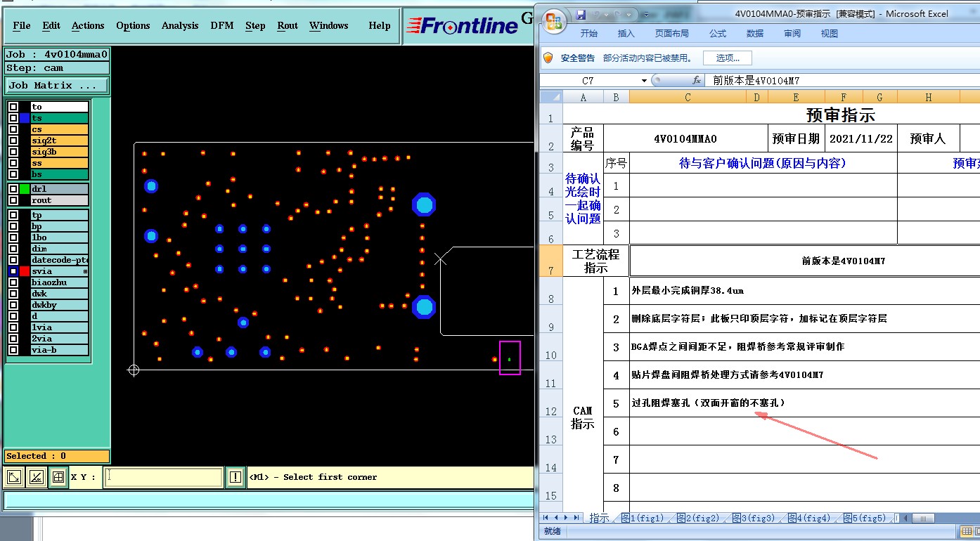The width and height of the screenshot is (980, 541).
Task: Click the Select All corner in Excel
Action: pyautogui.click(x=551, y=97)
